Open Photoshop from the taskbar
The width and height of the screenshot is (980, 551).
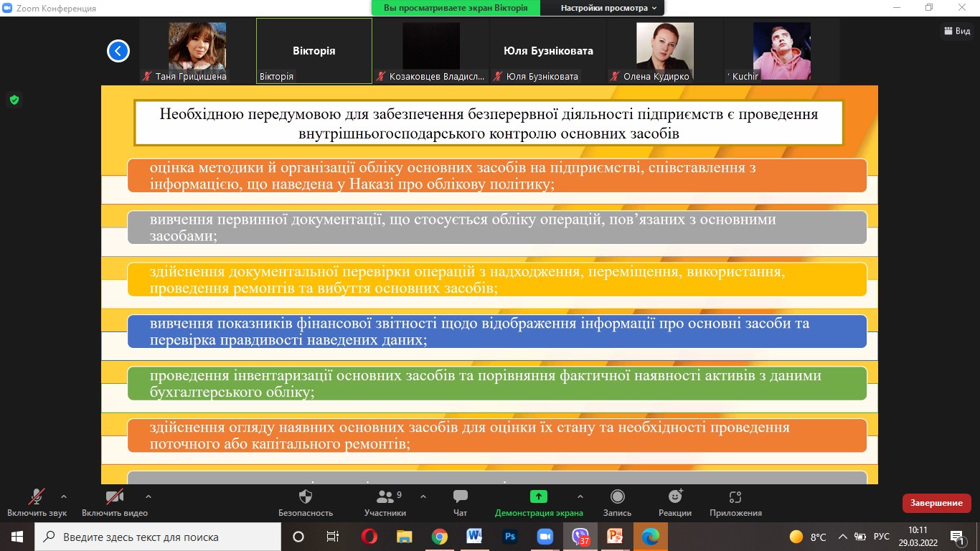(x=510, y=537)
